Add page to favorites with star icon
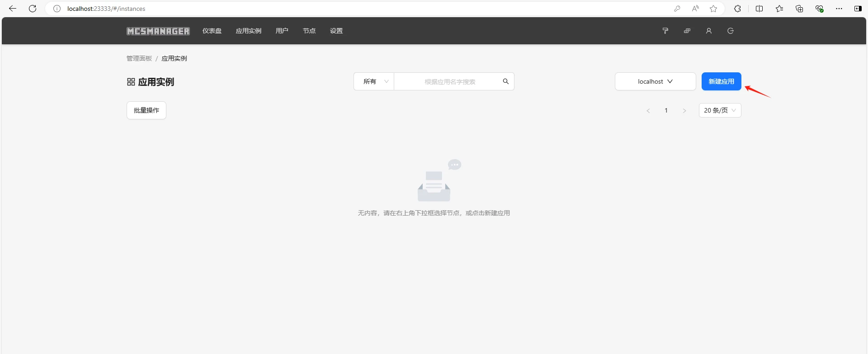Viewport: 868px width, 354px height. coord(713,9)
